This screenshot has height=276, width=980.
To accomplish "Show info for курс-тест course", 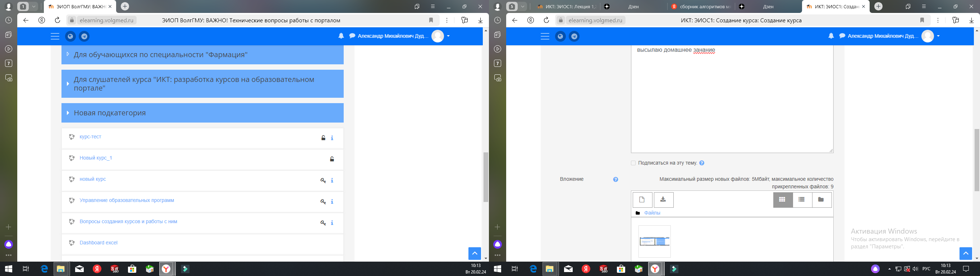I will (x=332, y=138).
